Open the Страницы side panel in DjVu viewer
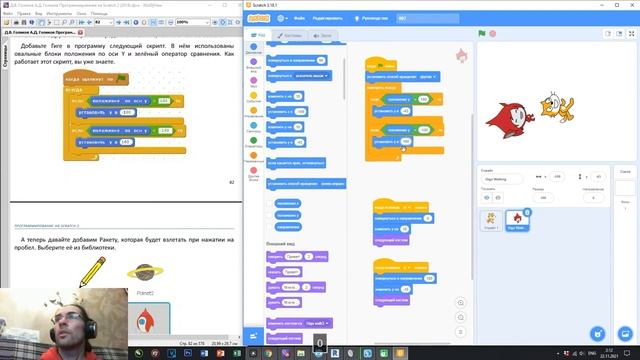The height and width of the screenshot is (360, 640). (x=5, y=56)
